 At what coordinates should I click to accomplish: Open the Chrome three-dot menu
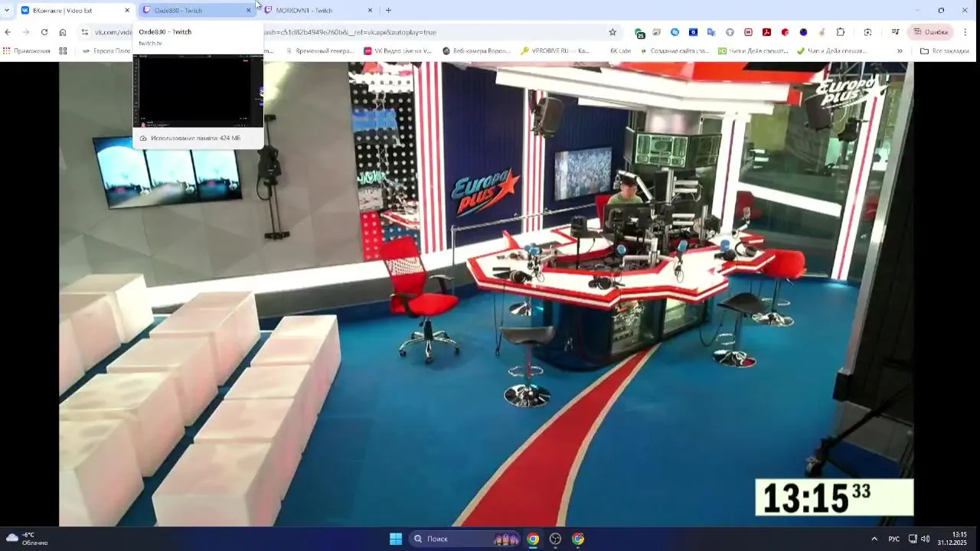pyautogui.click(x=965, y=32)
